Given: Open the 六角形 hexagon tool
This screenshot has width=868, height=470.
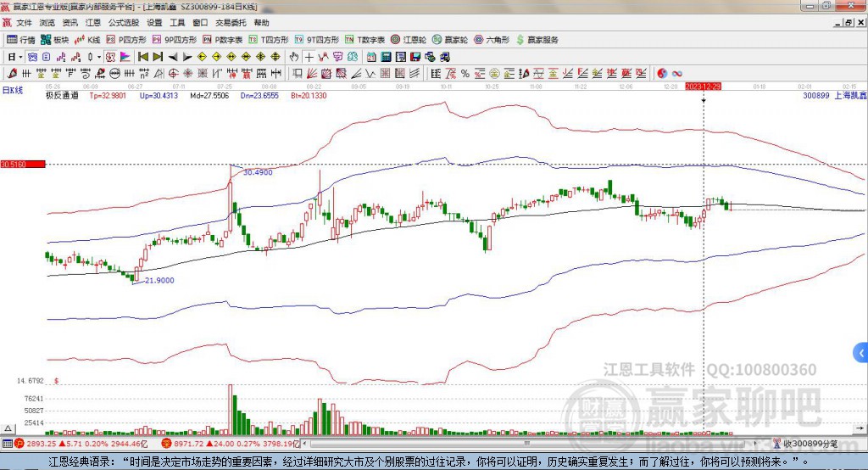Looking at the screenshot, I should click(x=492, y=40).
